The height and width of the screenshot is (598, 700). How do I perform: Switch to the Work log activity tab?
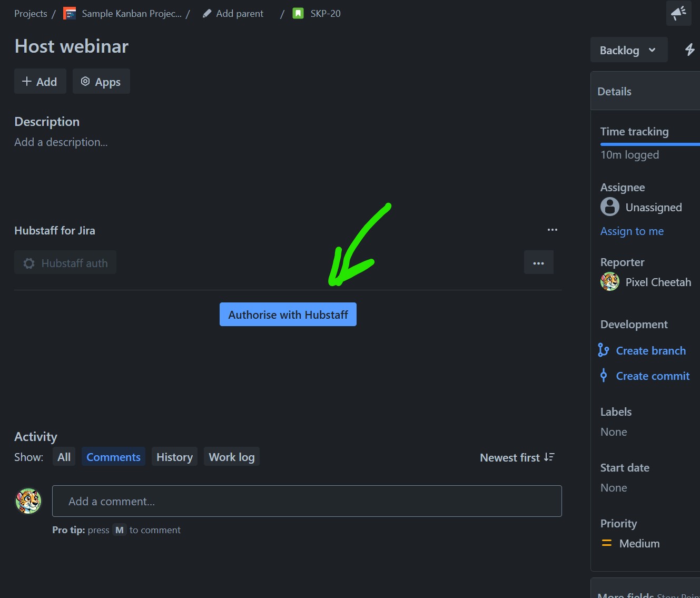[x=232, y=457]
